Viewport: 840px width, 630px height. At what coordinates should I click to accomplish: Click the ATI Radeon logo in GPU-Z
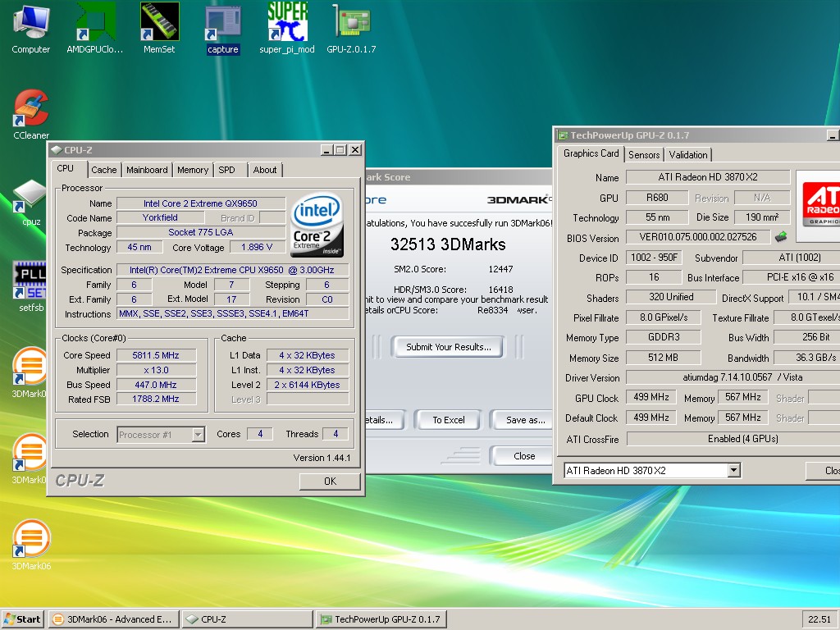819,205
